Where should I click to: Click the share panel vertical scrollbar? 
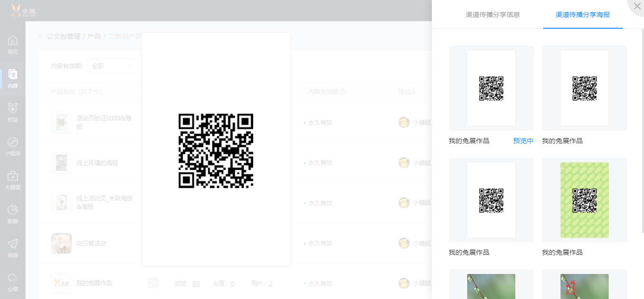[x=642, y=132]
